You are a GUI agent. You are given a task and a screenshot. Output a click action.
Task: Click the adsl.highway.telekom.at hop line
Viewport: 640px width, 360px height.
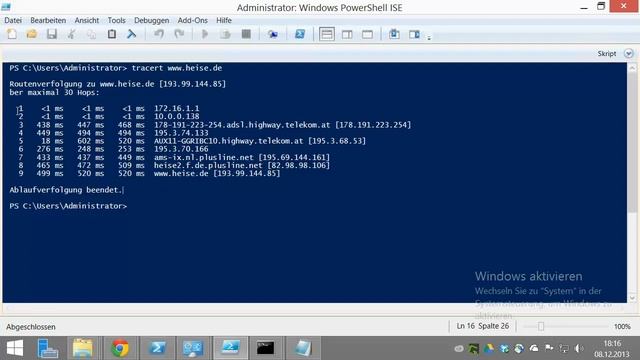282,125
